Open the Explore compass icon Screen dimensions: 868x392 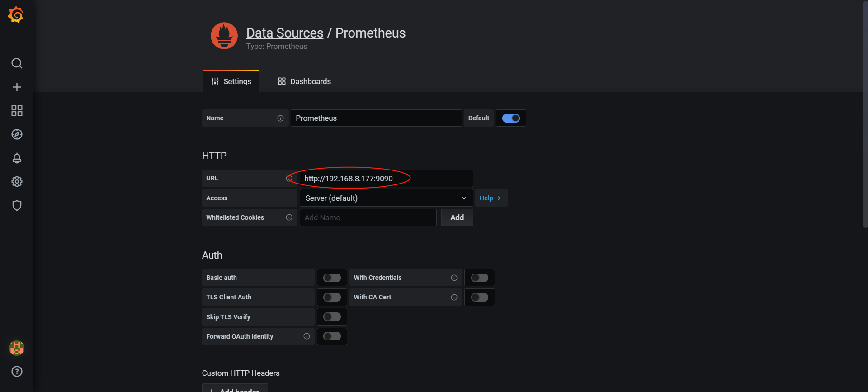tap(17, 134)
